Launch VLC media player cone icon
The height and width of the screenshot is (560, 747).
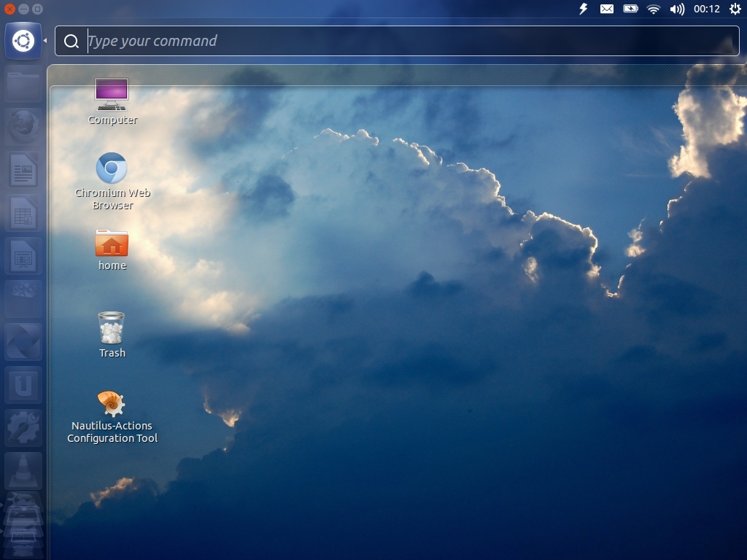tap(23, 470)
